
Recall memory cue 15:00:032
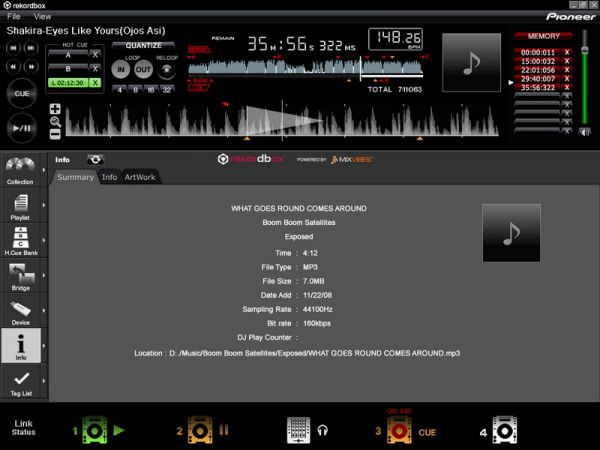[x=538, y=61]
